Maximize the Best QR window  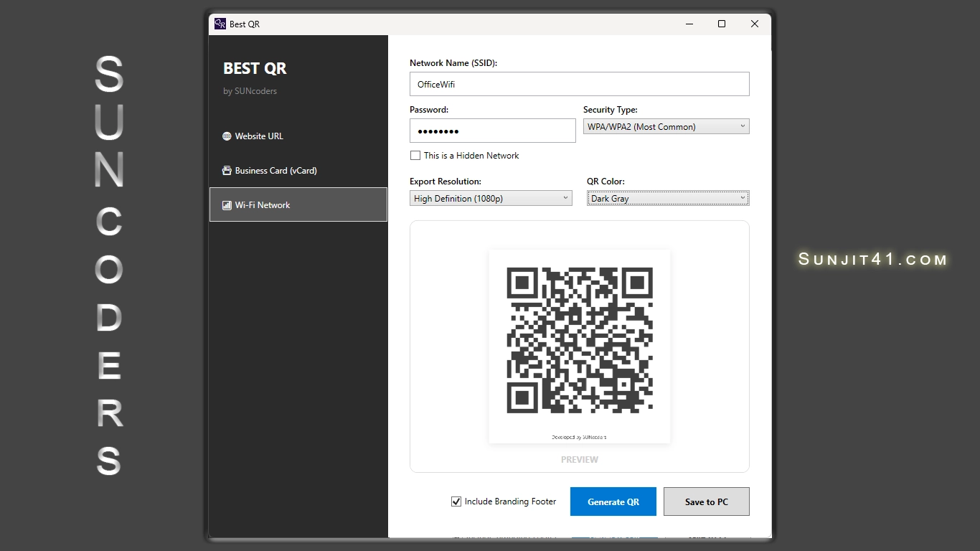tap(722, 24)
